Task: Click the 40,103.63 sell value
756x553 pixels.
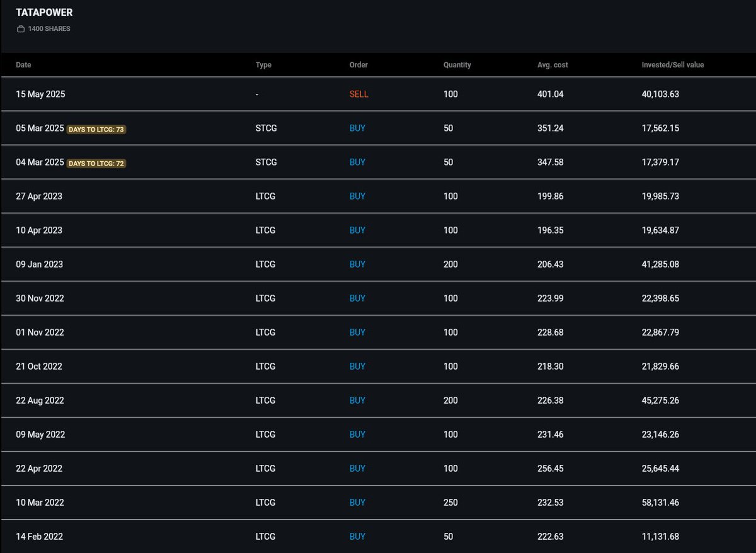Action: coord(660,94)
